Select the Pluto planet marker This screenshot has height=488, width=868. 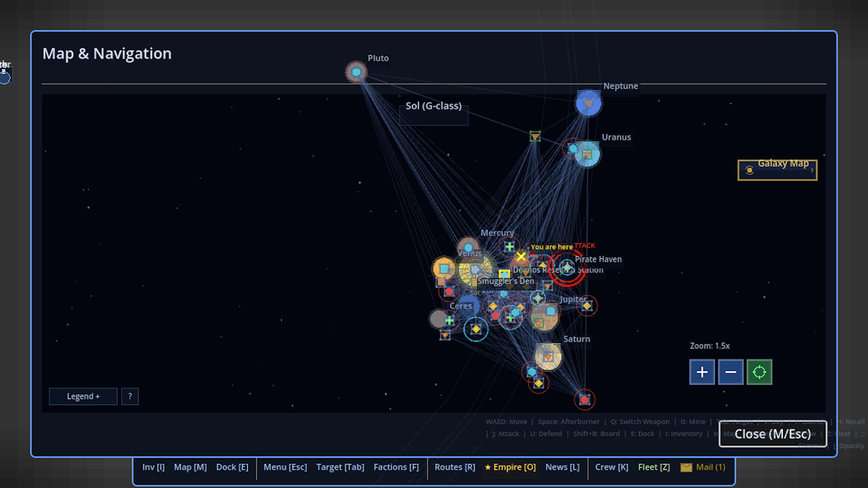tap(356, 72)
